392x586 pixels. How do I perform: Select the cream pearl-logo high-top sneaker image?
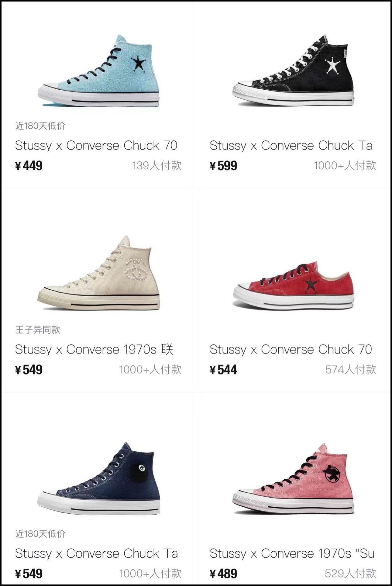coord(98,273)
